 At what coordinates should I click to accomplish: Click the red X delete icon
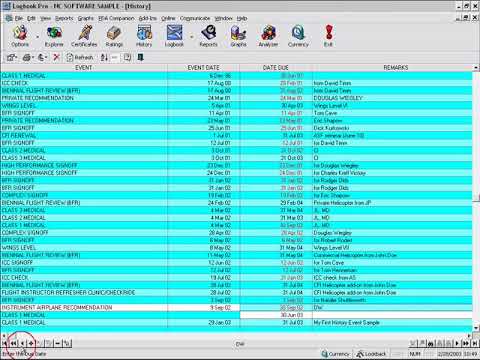coord(56,57)
